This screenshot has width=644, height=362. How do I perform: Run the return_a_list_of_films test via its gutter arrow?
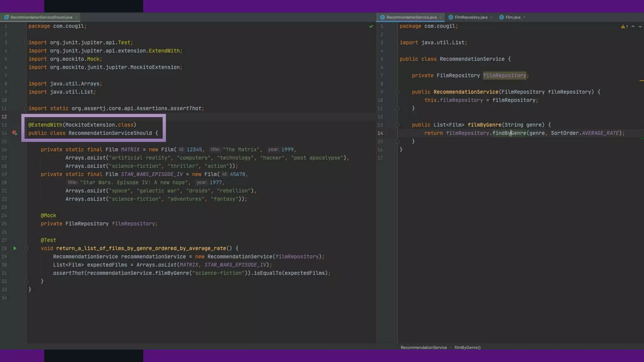coord(15,248)
